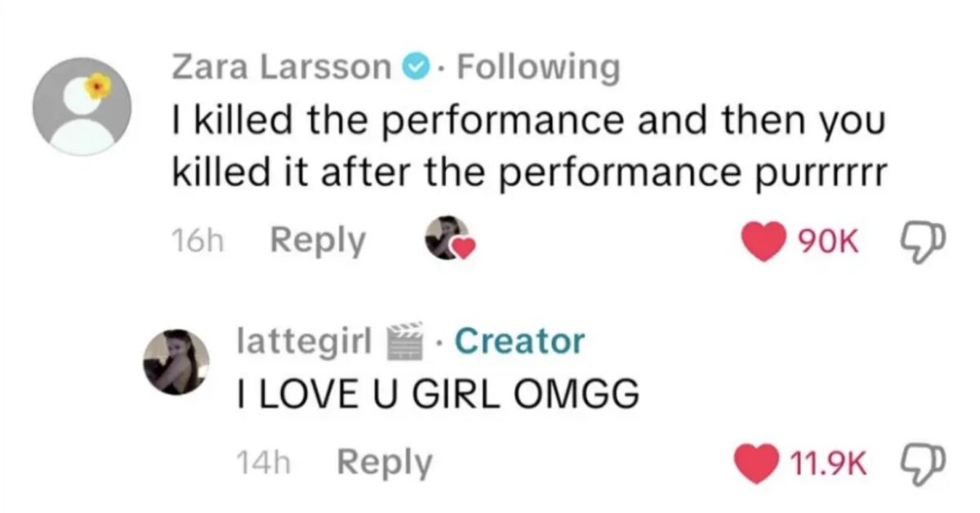Open Zara Larsson's profile picture
The height and width of the screenshot is (513, 980).
point(82,107)
